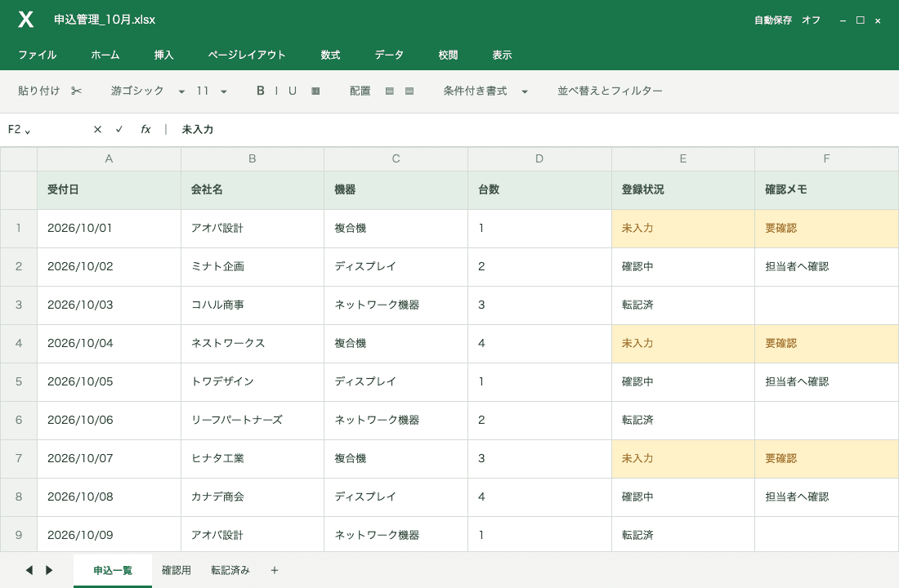Screen dimensions: 899x588
Task: Select column A header
Action: click(109, 158)
